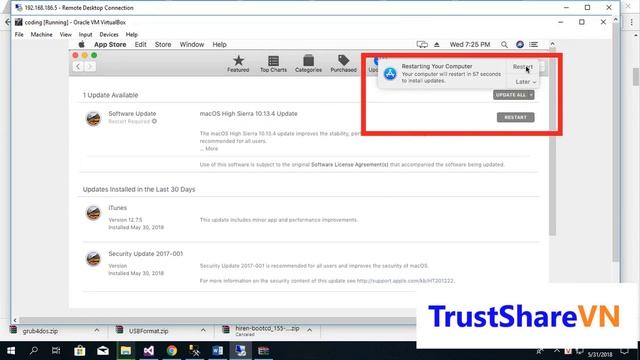Open the Software License Agreement(s) link
Image resolution: width=640 pixels, height=360 pixels.
tap(350, 164)
